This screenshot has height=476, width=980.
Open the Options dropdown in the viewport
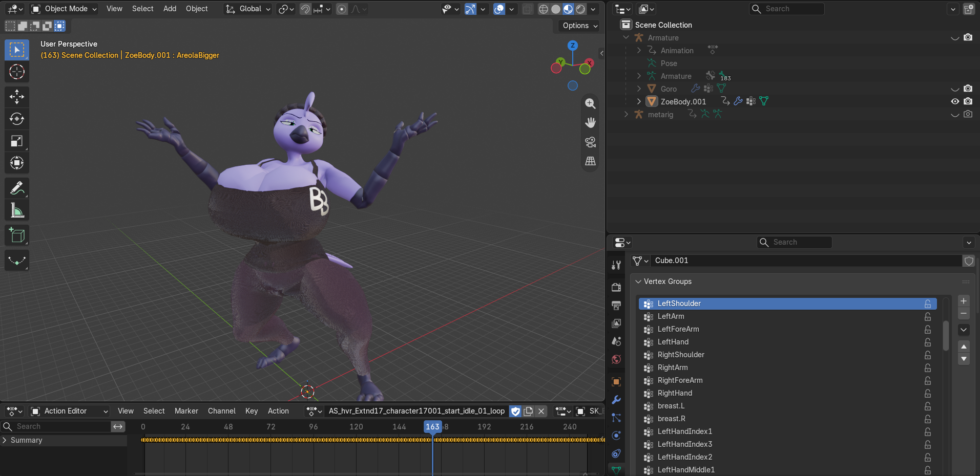coord(580,26)
